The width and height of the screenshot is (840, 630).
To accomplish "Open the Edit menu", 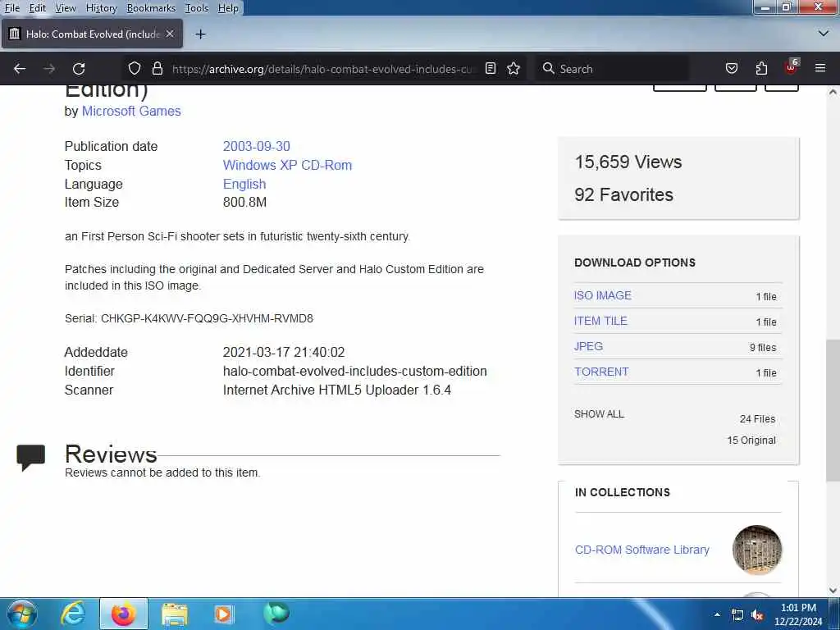I will tap(38, 8).
